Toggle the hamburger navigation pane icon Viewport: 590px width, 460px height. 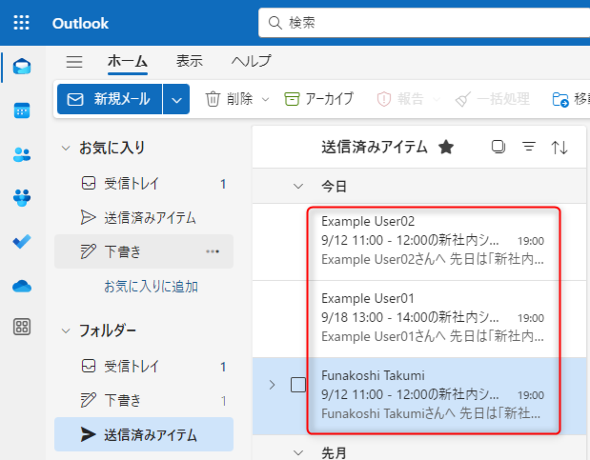pos(74,62)
